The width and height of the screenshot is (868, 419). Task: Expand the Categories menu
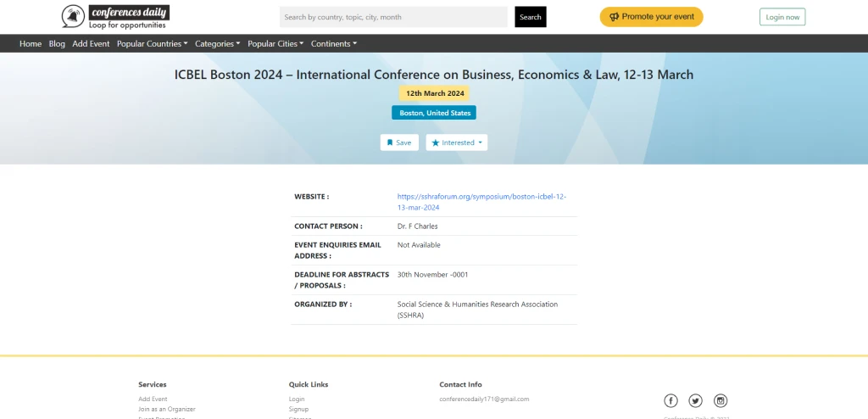click(x=218, y=44)
